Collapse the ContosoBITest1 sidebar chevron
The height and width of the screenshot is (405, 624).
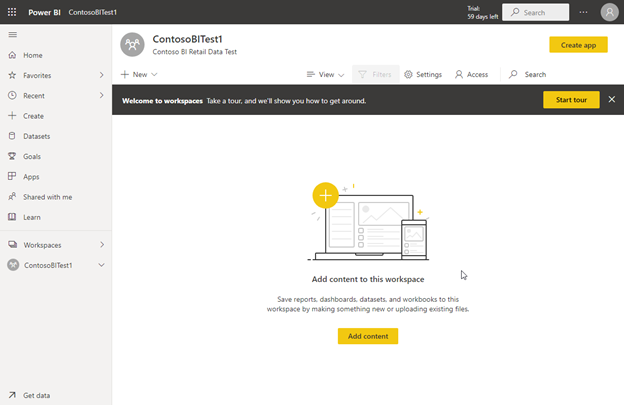point(101,265)
